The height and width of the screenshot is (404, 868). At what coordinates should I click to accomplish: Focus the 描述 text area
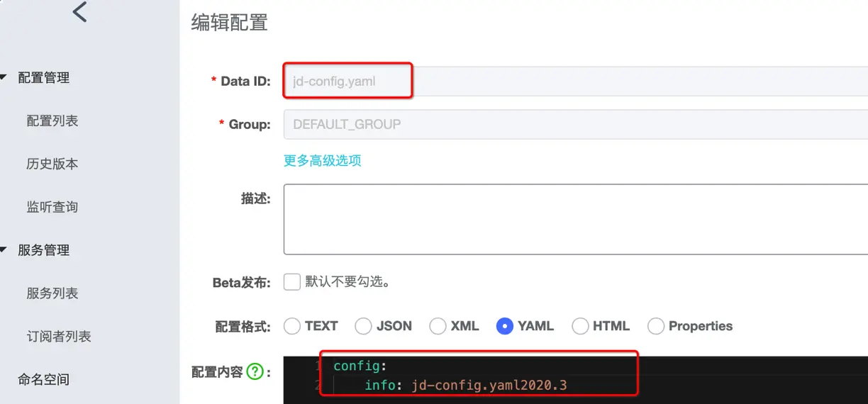tap(576, 219)
